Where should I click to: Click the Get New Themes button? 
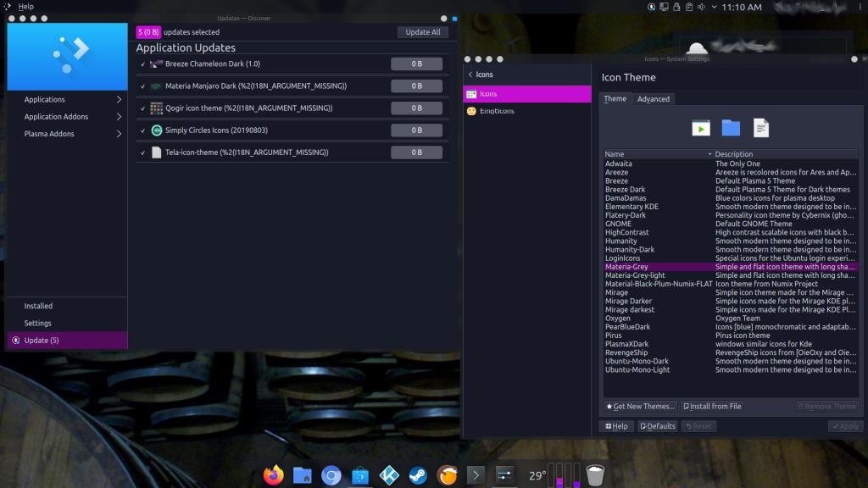coord(641,407)
